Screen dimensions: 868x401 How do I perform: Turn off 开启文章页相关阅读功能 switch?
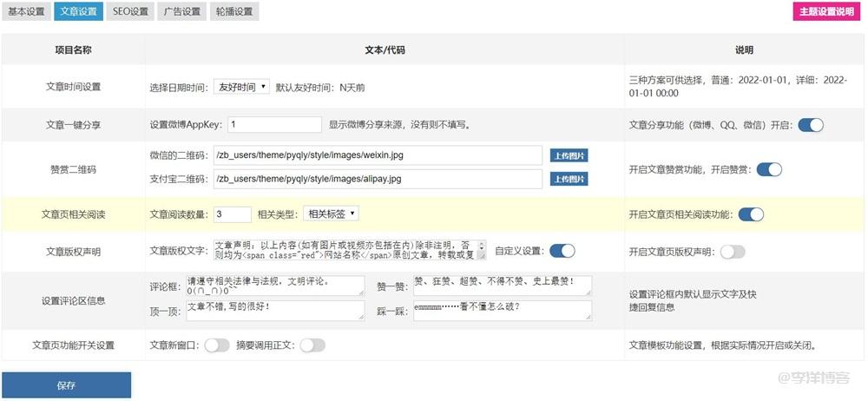[x=751, y=214]
